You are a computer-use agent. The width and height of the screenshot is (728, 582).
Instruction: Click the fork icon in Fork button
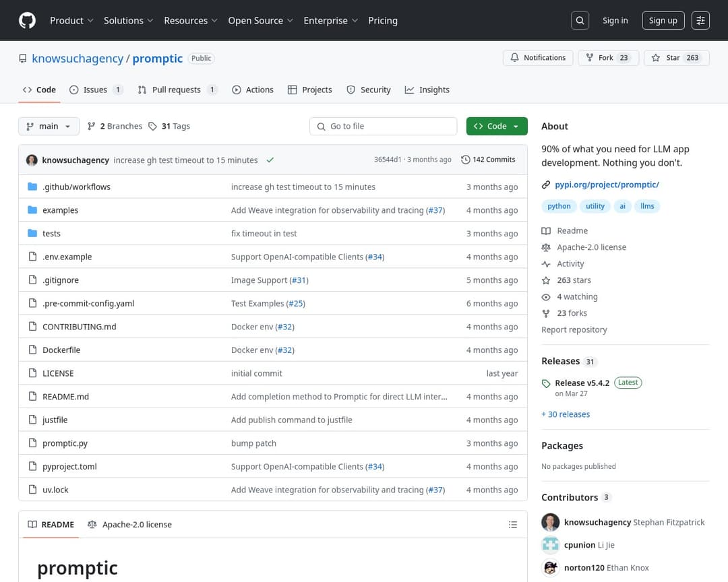(590, 57)
